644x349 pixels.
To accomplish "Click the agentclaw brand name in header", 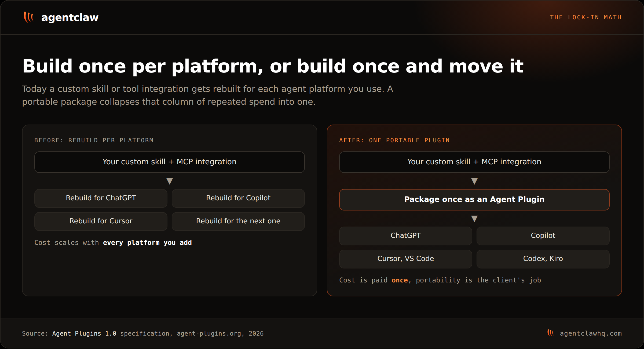I will pos(70,17).
